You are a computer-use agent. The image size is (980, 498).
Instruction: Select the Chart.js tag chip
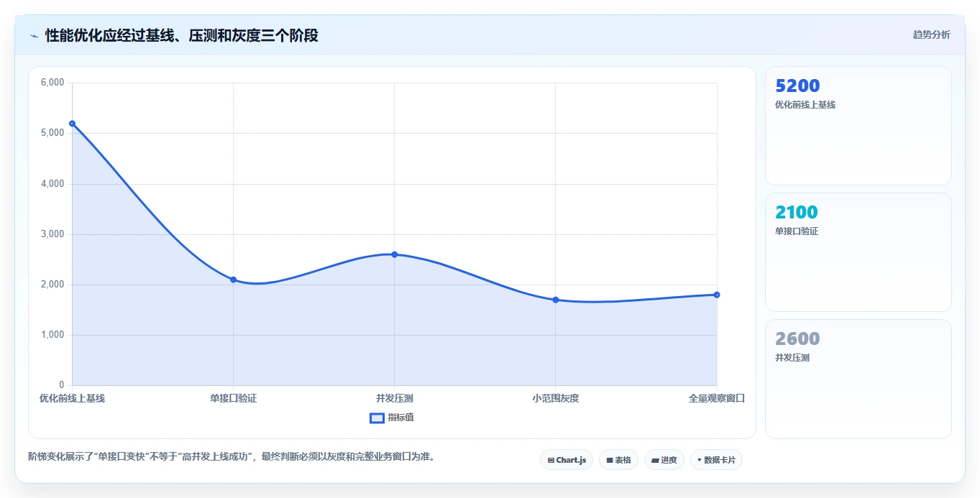(567, 460)
